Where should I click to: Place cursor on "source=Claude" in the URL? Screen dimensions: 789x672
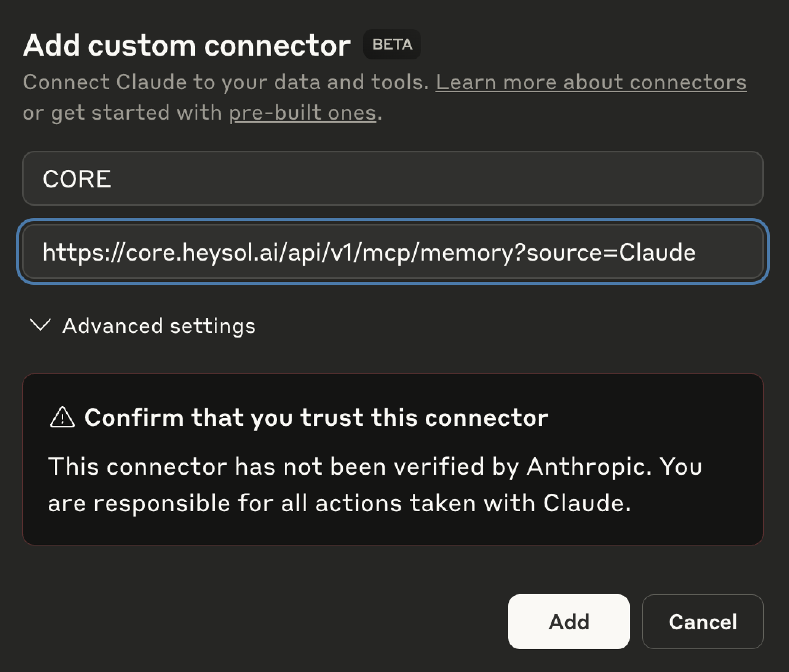(611, 252)
